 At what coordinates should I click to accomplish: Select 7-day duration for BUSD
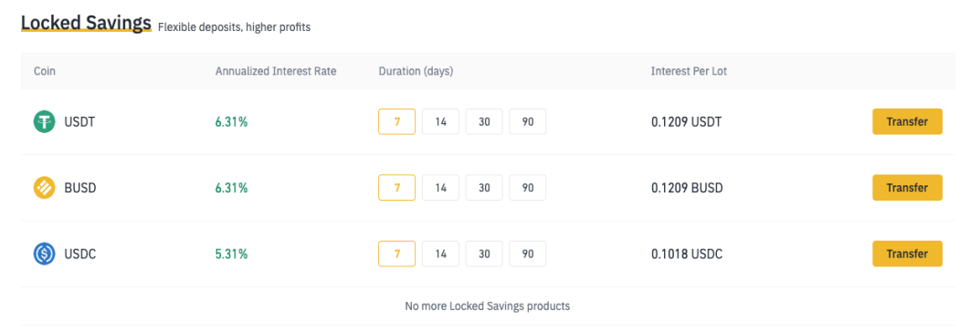coord(397,188)
